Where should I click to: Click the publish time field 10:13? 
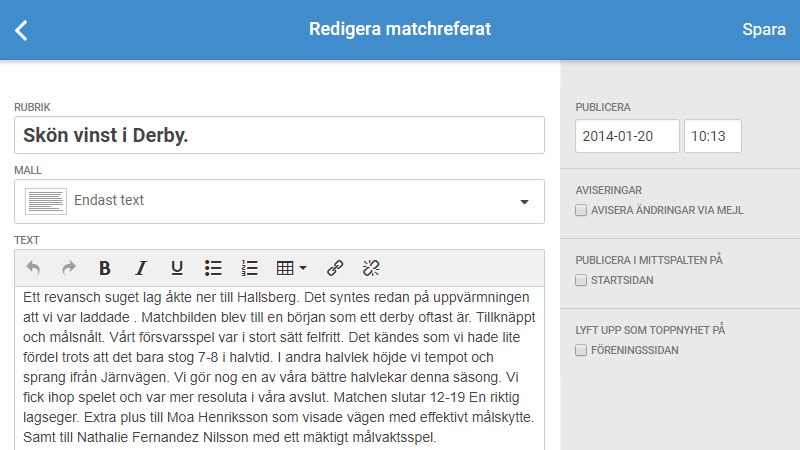[712, 136]
